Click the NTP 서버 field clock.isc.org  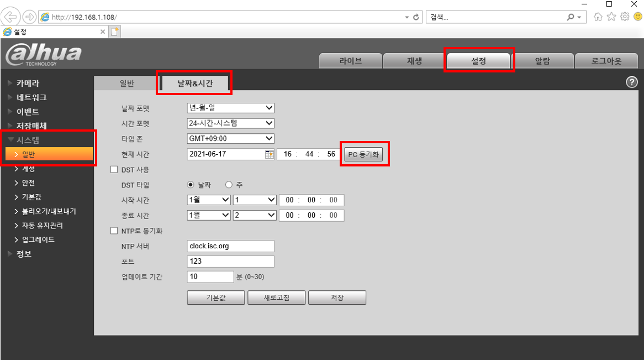(230, 246)
